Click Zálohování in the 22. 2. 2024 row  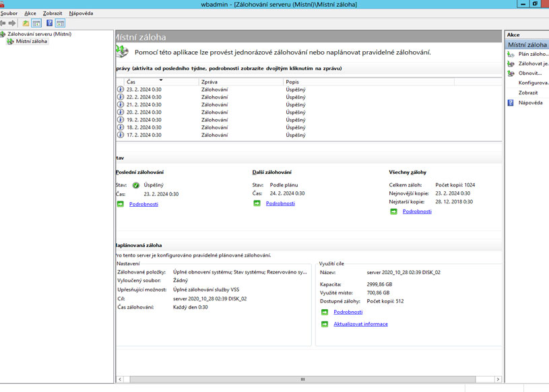pyautogui.click(x=214, y=97)
